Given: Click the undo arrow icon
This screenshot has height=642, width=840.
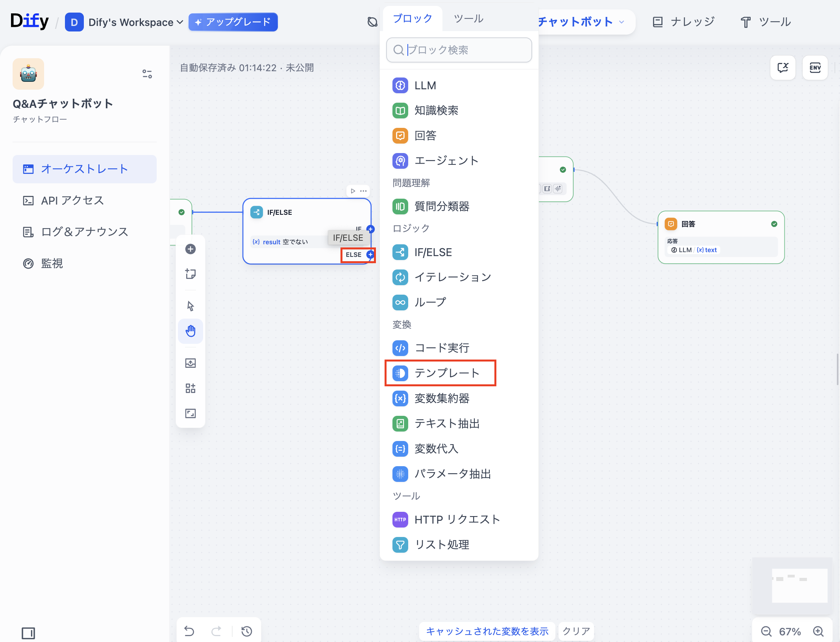Looking at the screenshot, I should tap(189, 631).
